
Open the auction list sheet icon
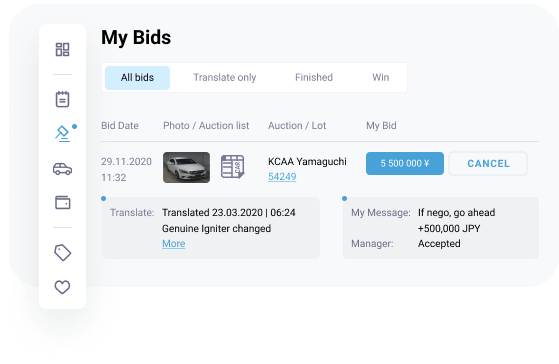coord(232,166)
